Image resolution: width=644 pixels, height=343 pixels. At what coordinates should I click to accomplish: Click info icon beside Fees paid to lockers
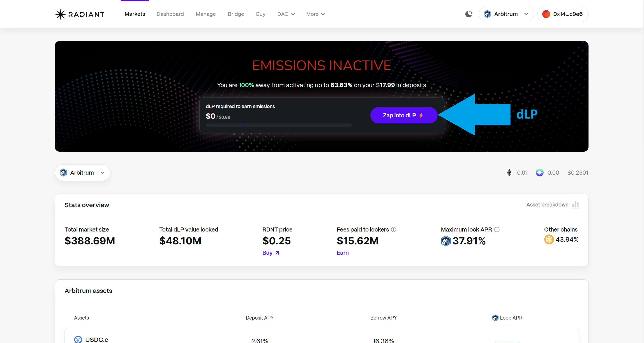point(393,229)
